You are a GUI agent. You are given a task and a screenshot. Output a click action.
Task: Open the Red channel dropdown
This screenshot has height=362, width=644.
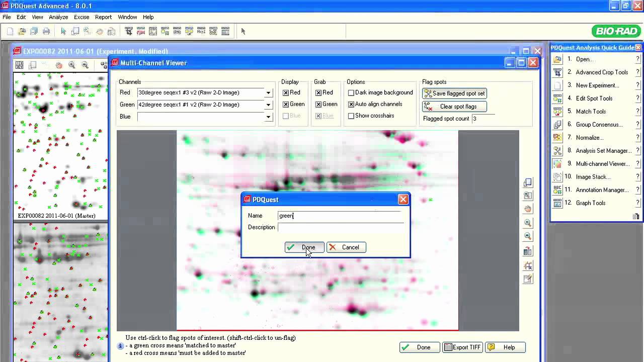[x=268, y=93]
